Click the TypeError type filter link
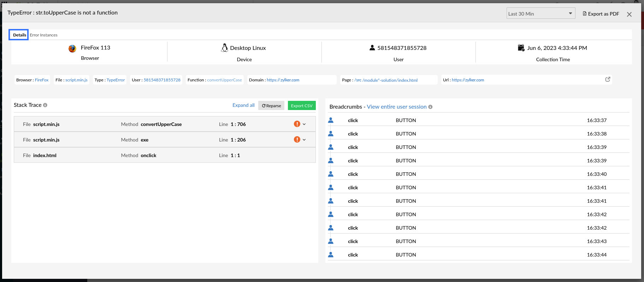 [116, 80]
